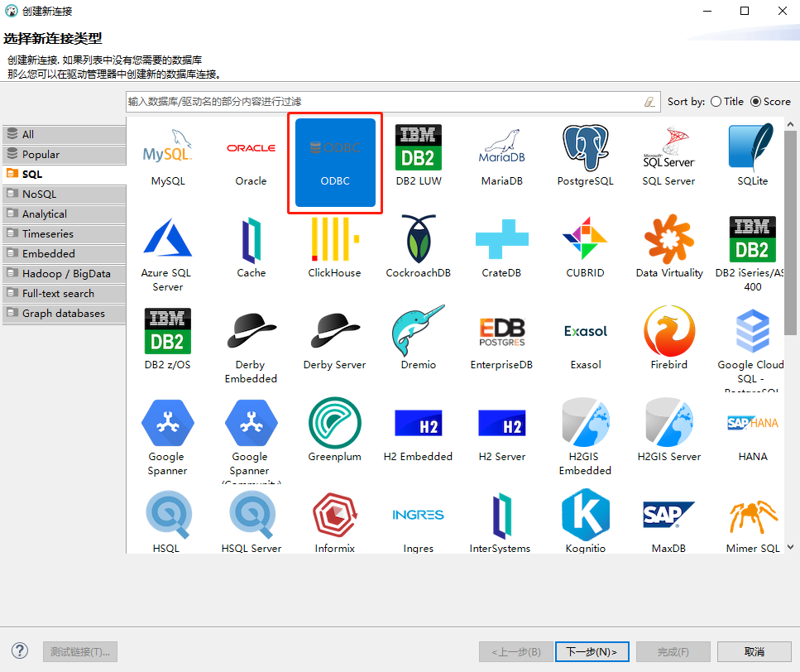Select the Greenplum icon
This screenshot has height=672, width=800.
click(x=335, y=423)
